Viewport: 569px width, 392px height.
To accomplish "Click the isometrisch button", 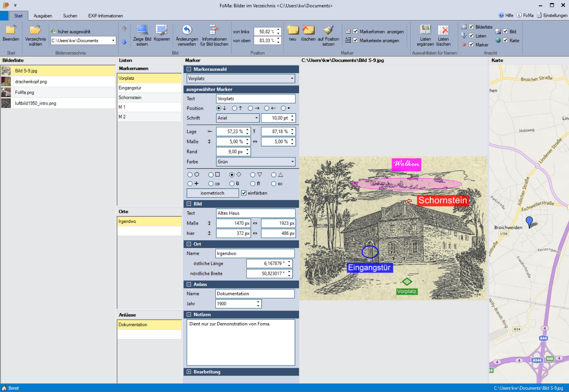I will coord(212,193).
